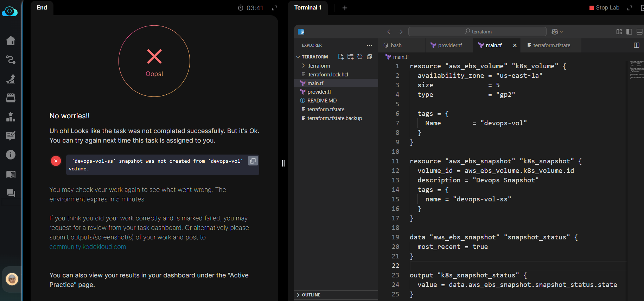Image resolution: width=644 pixels, height=301 pixels.
Task: Open the home icon in left sidebar
Action: [x=11, y=41]
